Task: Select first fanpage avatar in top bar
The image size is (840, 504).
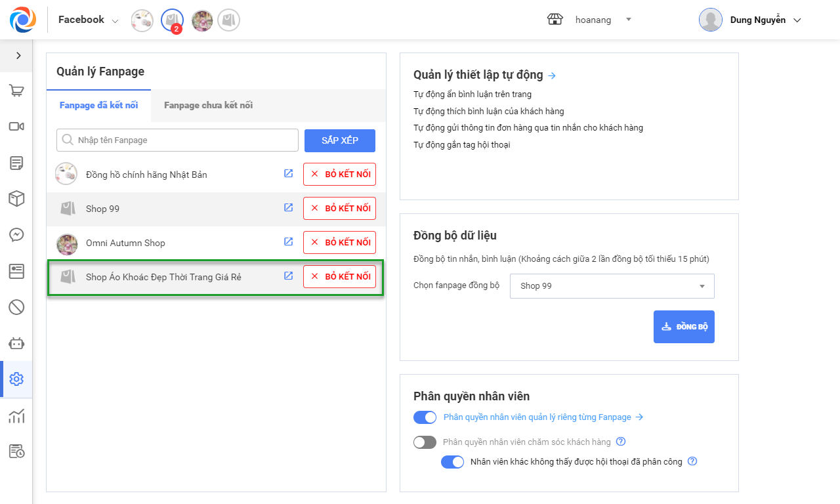Action: point(142,20)
